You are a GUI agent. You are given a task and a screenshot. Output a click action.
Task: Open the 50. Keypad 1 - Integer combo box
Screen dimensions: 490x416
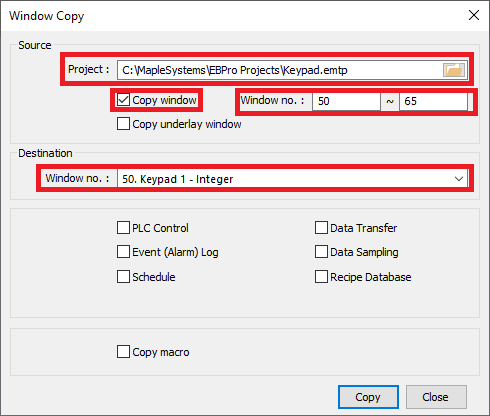pyautogui.click(x=292, y=179)
